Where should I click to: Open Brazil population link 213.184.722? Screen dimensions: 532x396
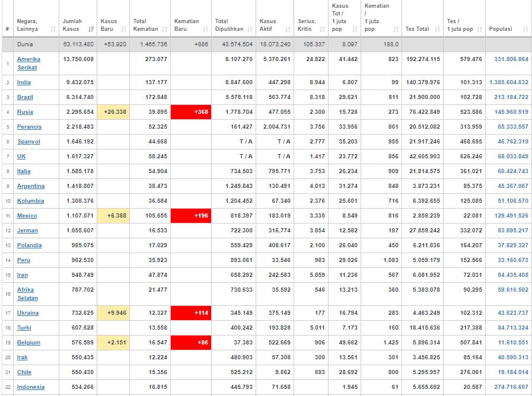tap(511, 97)
